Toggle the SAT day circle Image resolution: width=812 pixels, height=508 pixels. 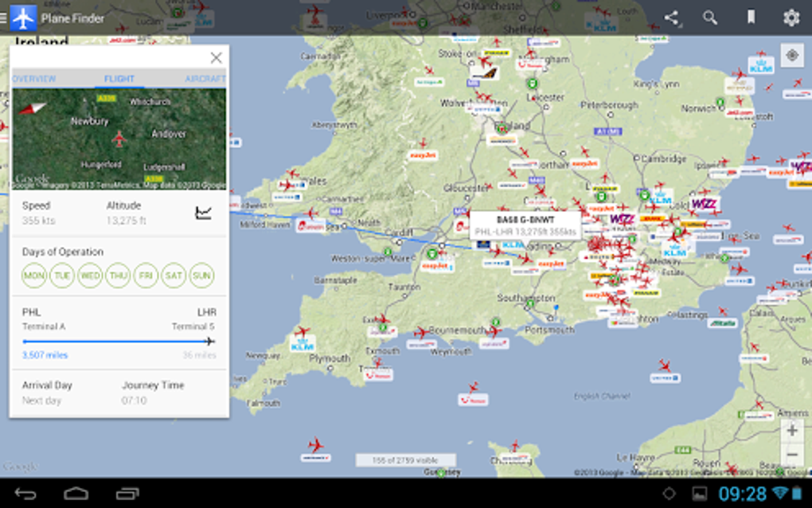pyautogui.click(x=174, y=275)
